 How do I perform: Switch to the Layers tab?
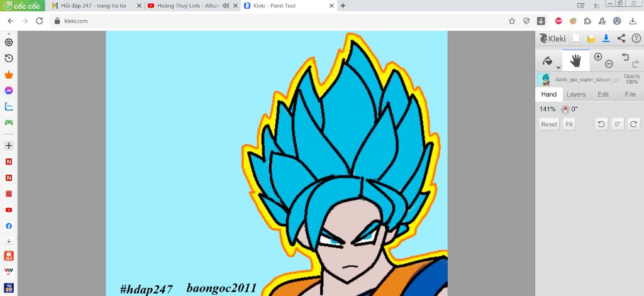pos(576,94)
